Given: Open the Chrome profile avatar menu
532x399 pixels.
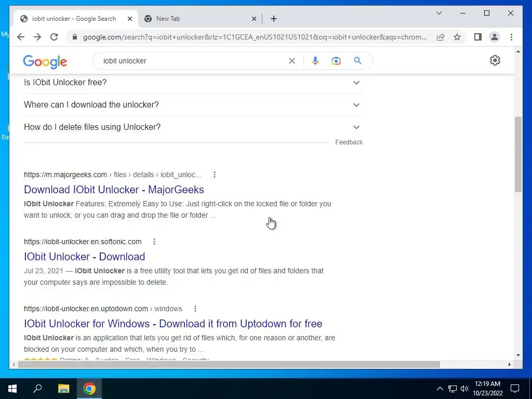Looking at the screenshot, I should [x=495, y=37].
